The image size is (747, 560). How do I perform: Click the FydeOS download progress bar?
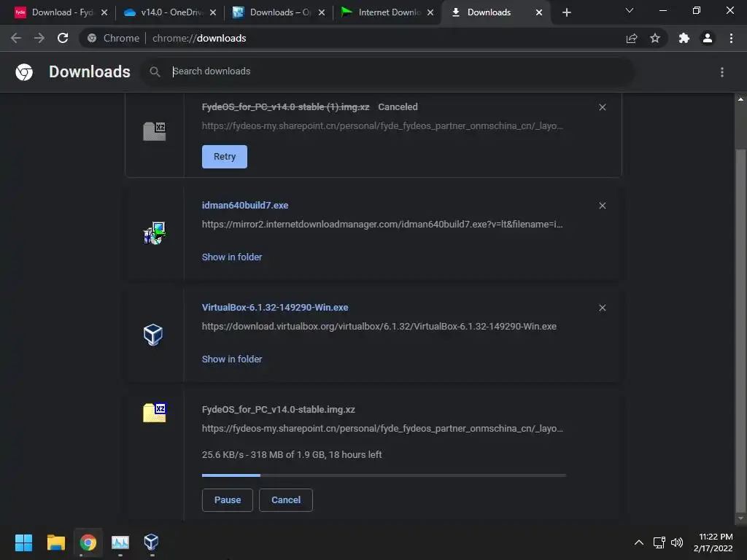tap(384, 475)
